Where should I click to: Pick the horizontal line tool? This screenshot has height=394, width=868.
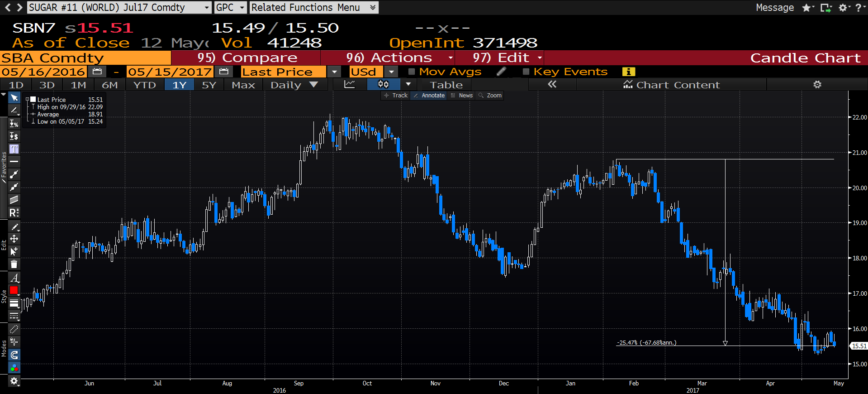coord(14,162)
